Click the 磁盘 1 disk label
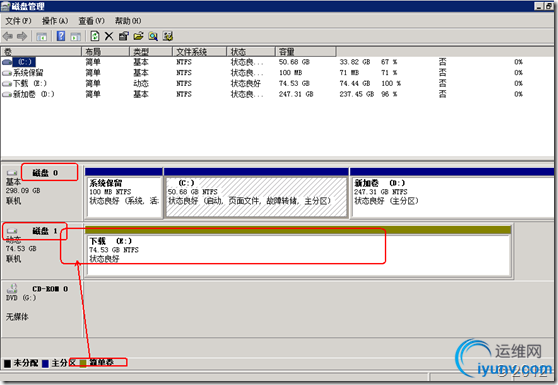This screenshot has width=558, height=385. [45, 231]
